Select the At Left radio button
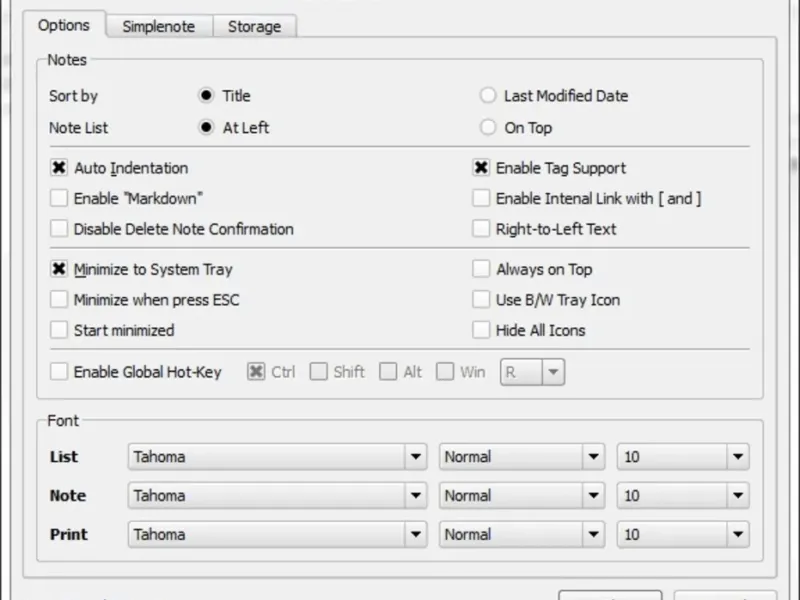 point(207,128)
